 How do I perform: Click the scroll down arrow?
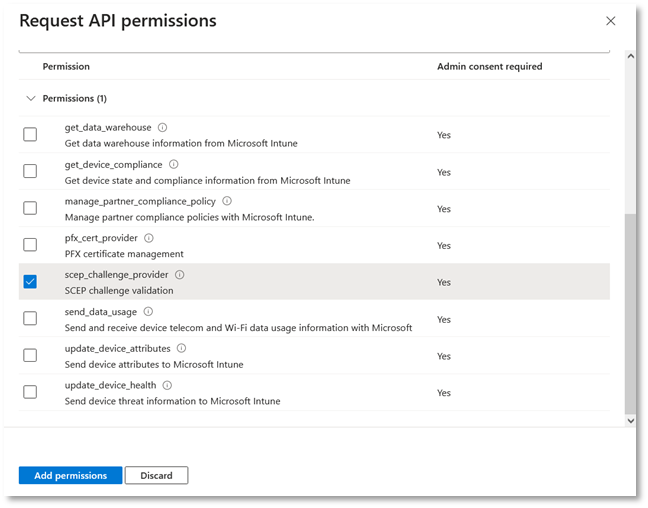coord(629,421)
